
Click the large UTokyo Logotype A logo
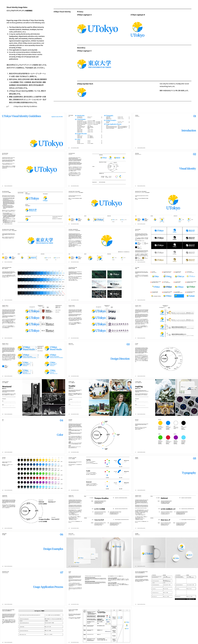click(x=97, y=29)
